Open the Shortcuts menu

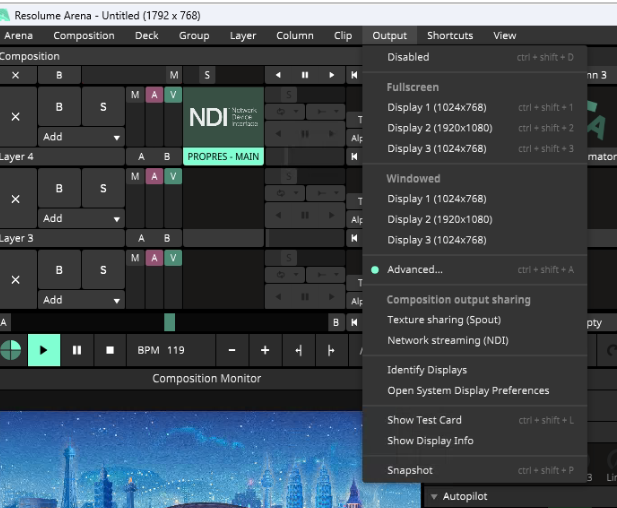pos(450,35)
